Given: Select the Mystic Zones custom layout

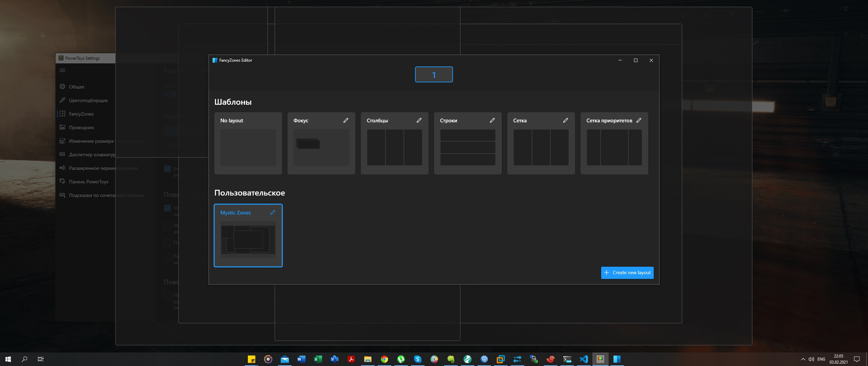Looking at the screenshot, I should point(248,235).
